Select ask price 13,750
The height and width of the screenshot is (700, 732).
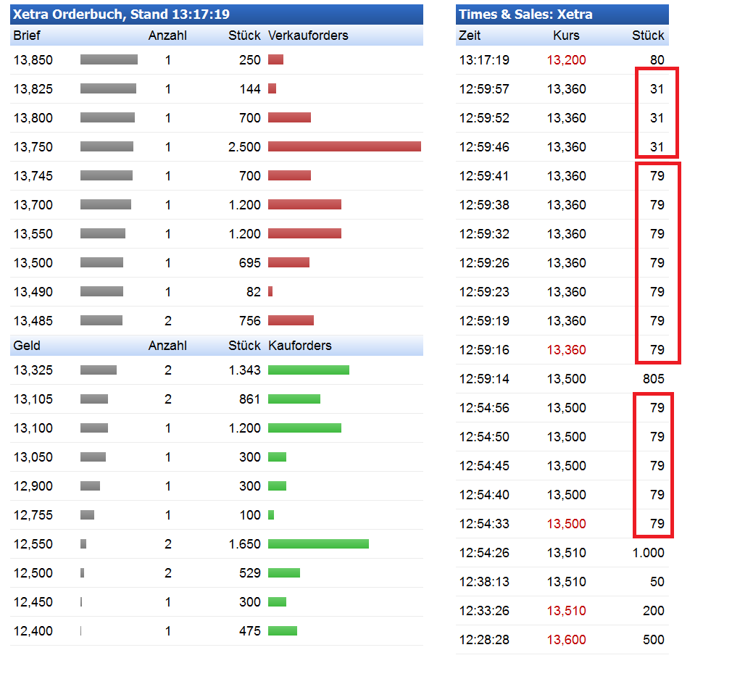click(33, 147)
